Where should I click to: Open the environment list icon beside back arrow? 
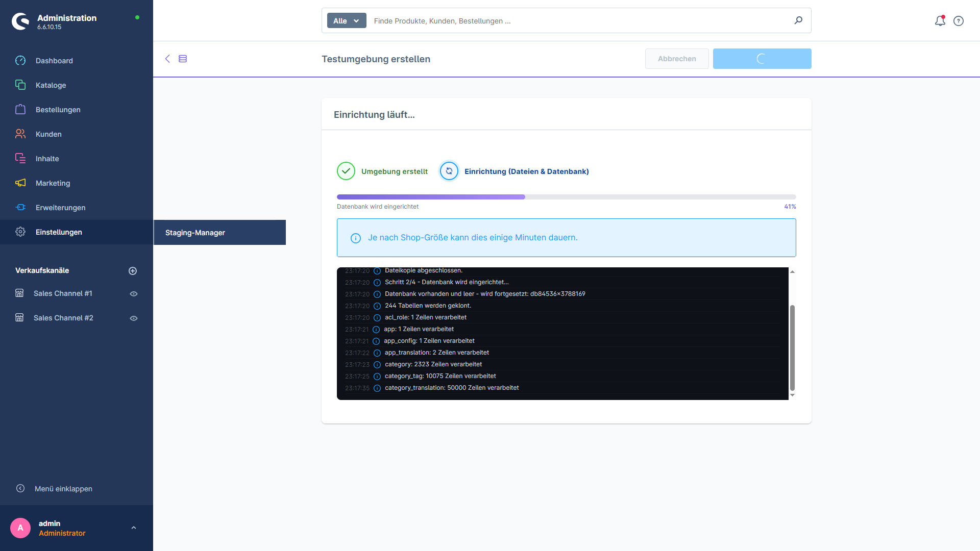pos(183,59)
